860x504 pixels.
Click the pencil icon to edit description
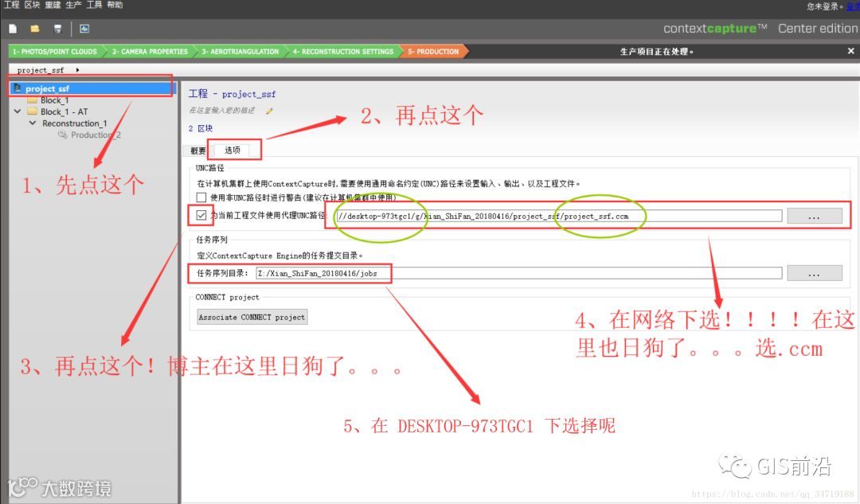click(x=269, y=111)
